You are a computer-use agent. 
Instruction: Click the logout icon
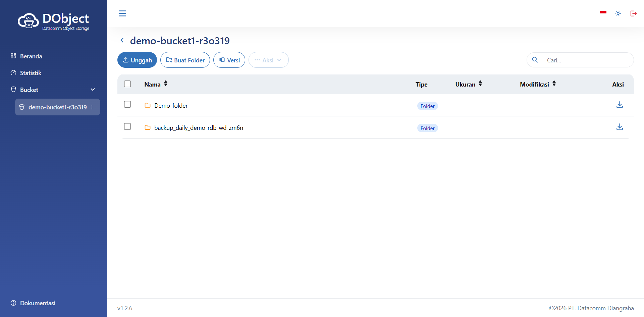coord(633,13)
